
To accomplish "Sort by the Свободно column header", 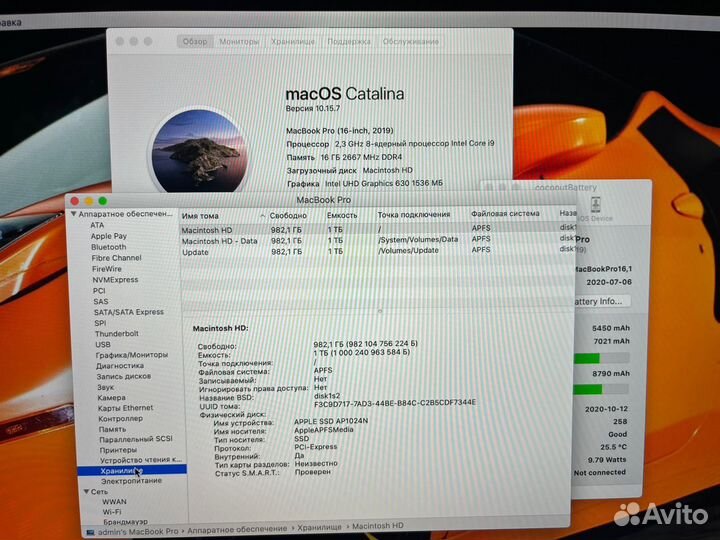I will coord(288,215).
